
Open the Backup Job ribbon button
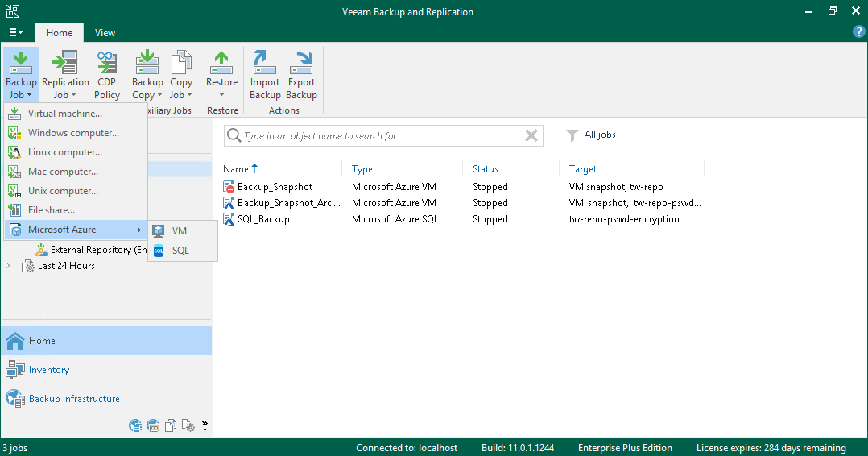click(x=21, y=75)
